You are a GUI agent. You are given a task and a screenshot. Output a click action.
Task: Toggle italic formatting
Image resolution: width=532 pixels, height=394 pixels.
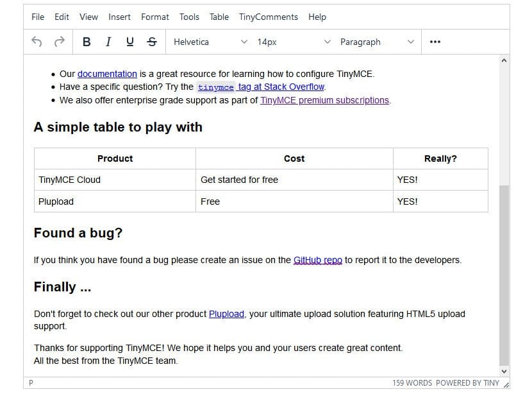(108, 42)
